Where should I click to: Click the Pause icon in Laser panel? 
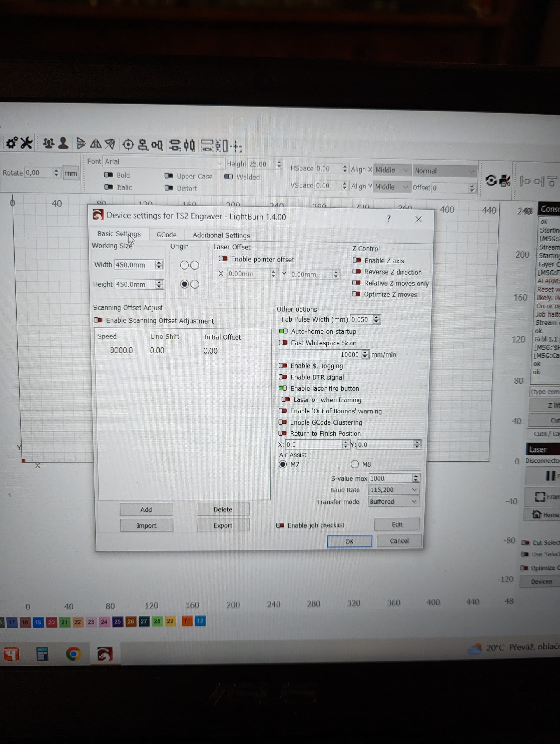(x=550, y=476)
